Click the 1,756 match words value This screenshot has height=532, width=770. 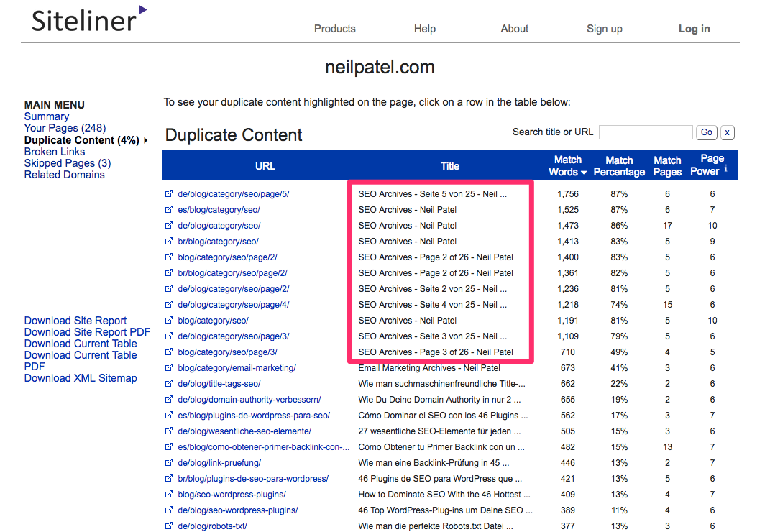(568, 194)
